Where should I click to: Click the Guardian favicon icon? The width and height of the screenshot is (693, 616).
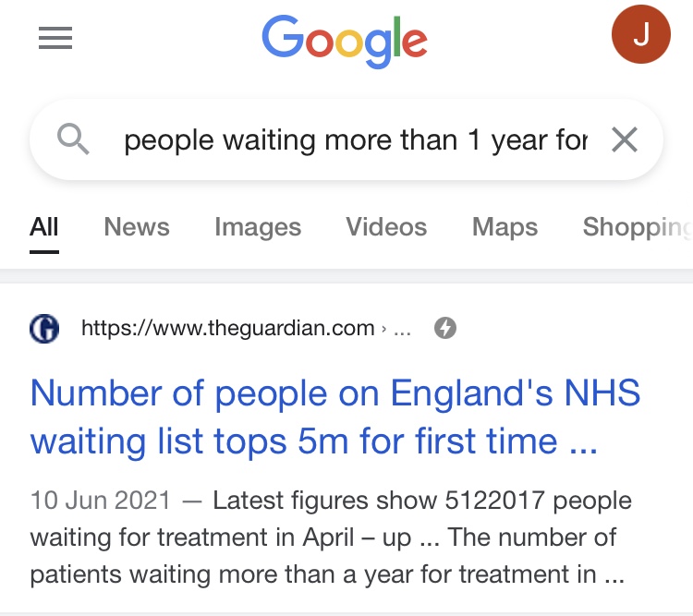[44, 329]
